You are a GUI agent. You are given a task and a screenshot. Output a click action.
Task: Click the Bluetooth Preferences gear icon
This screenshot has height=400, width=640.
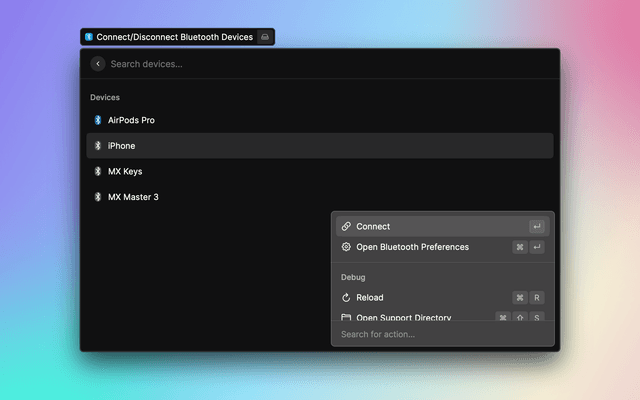coord(346,247)
